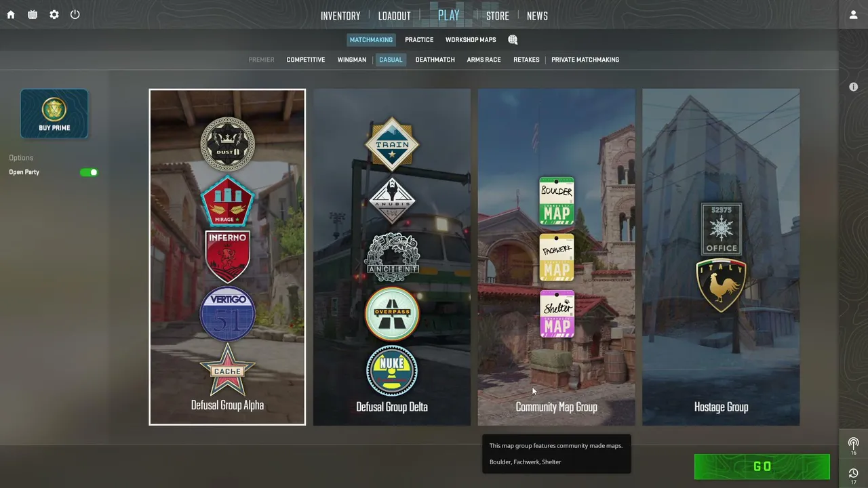
Task: Select the Dust II map badge
Action: click(227, 144)
